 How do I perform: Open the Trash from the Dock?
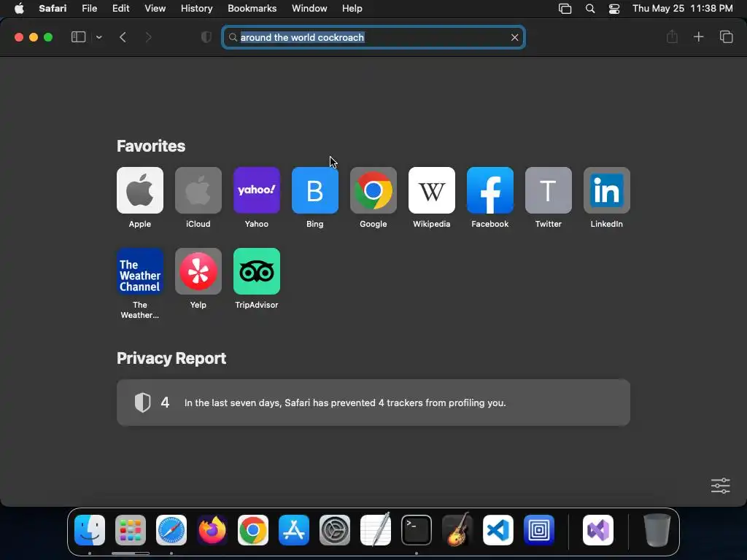[x=657, y=530]
